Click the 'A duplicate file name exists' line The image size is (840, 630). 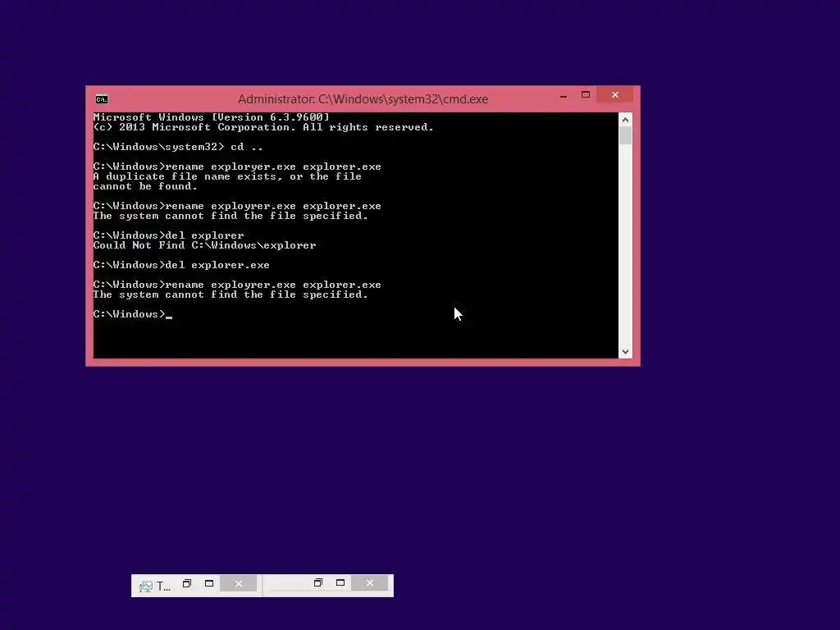tap(227, 177)
